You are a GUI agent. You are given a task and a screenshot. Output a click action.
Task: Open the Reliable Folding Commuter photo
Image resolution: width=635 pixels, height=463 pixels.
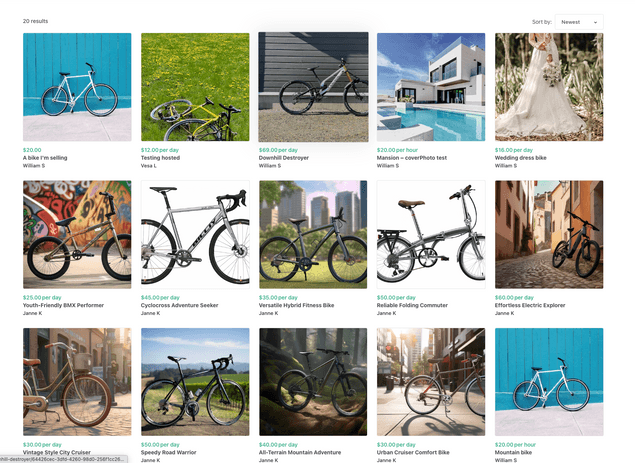click(431, 235)
